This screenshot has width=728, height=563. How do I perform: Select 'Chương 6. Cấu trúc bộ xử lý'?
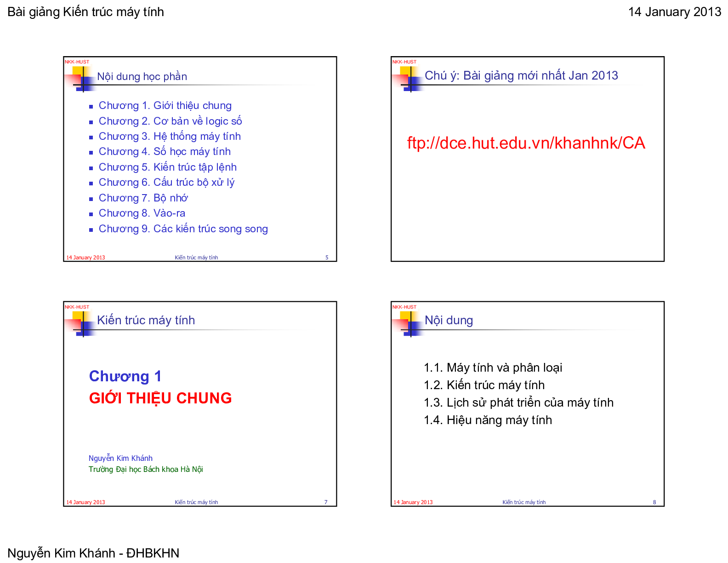click(x=166, y=183)
